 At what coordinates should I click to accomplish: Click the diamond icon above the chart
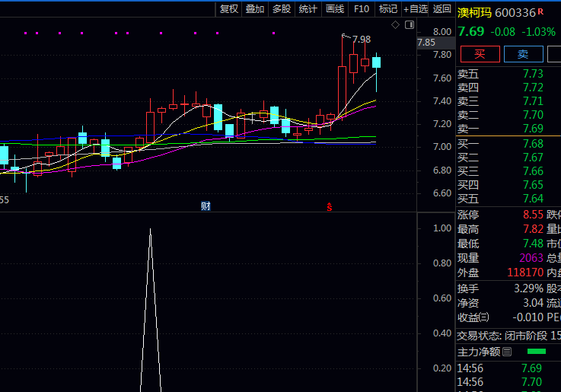(396, 25)
